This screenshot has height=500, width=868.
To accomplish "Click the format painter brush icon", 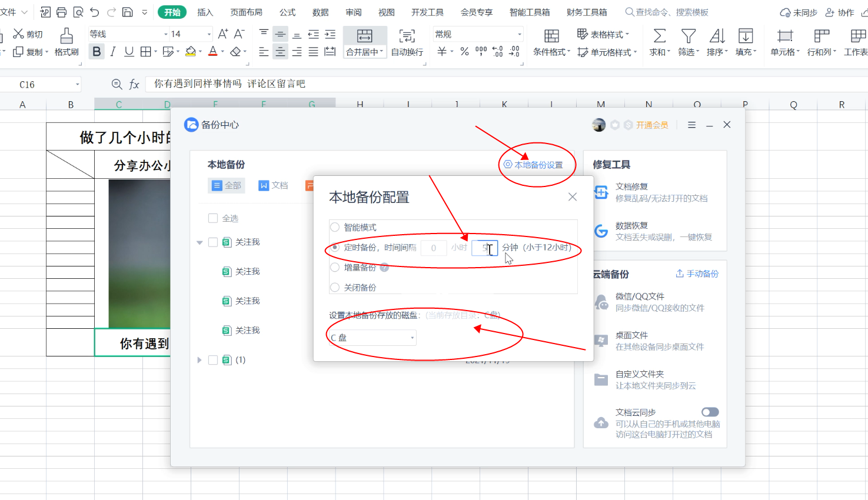I will pos(66,36).
